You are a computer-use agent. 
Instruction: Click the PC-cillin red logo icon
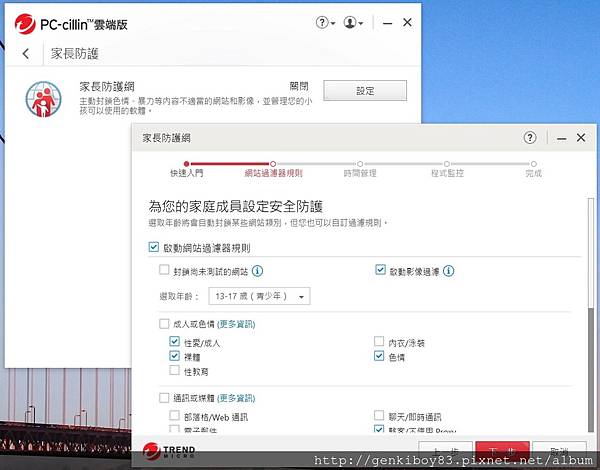point(25,24)
